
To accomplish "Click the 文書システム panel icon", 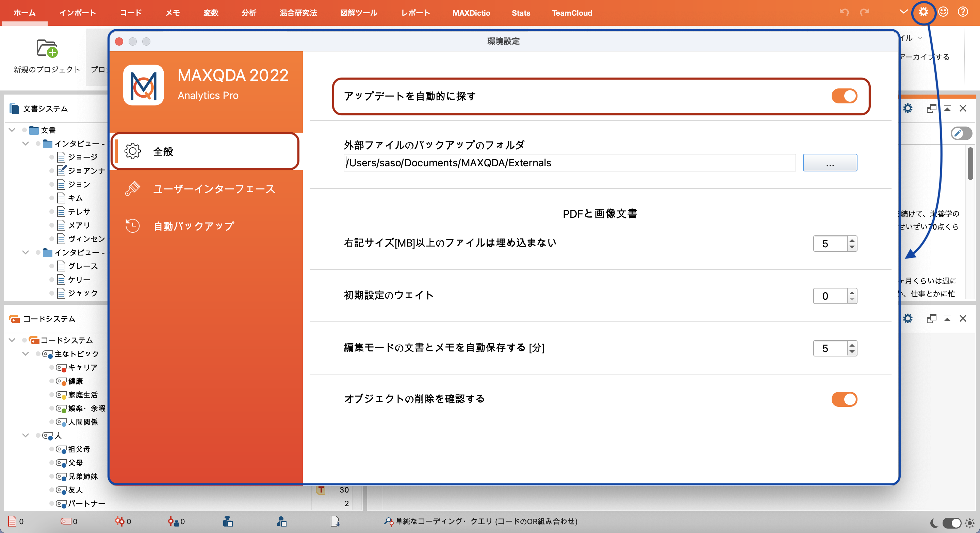I will coord(14,109).
